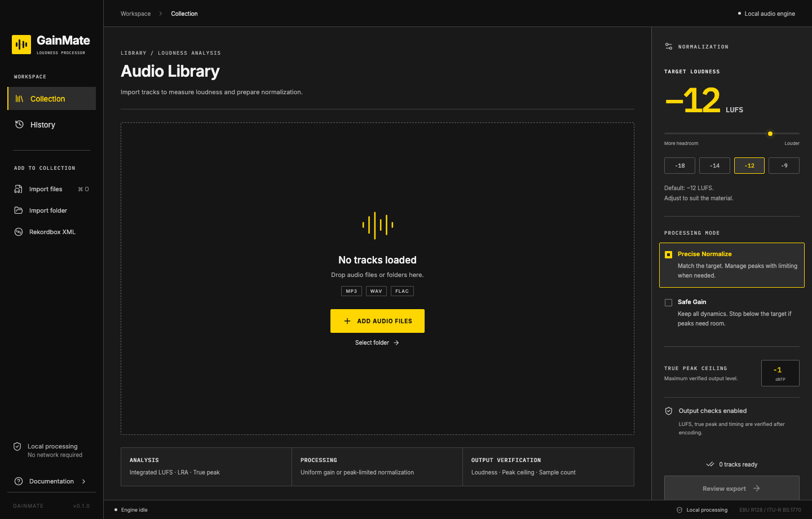Click the History clock icon
Image resolution: width=812 pixels, height=519 pixels.
click(19, 124)
